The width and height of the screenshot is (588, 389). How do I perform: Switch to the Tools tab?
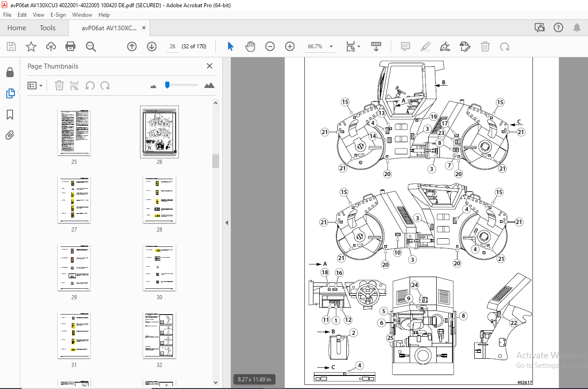47,28
